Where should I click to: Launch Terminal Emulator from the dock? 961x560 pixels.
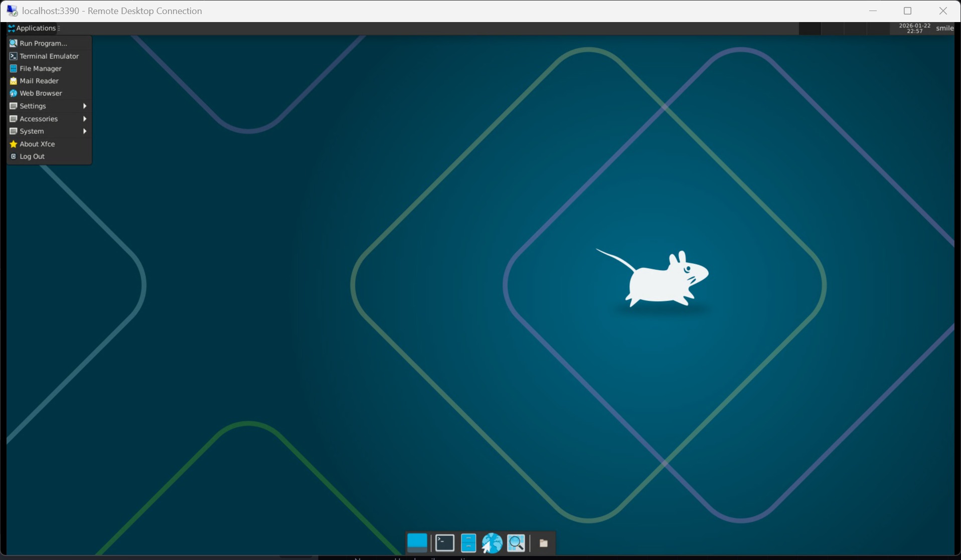[x=444, y=542]
